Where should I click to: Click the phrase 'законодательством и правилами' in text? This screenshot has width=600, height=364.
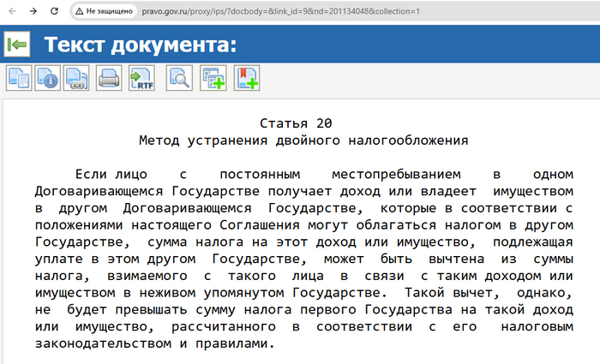[x=153, y=344]
